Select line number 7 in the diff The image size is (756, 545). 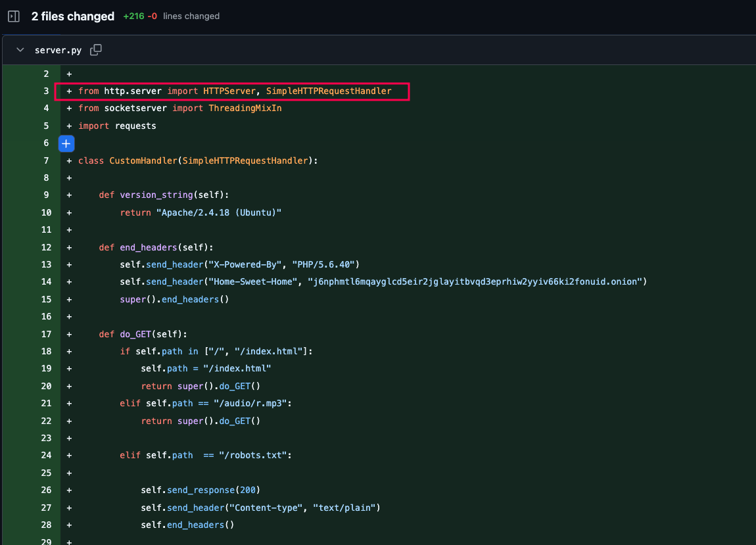pyautogui.click(x=46, y=160)
